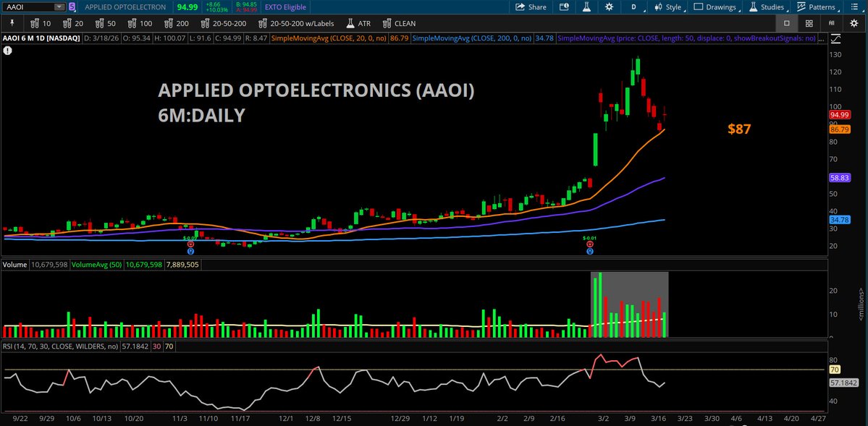Viewport: 868px width, 426px height.
Task: Click the February blue lightbulb event marker
Action: (590, 251)
